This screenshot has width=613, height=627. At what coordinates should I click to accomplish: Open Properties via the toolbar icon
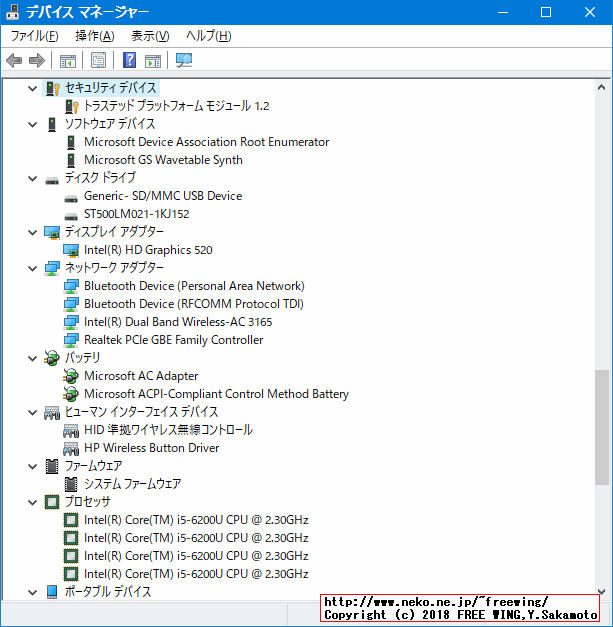coord(98,60)
